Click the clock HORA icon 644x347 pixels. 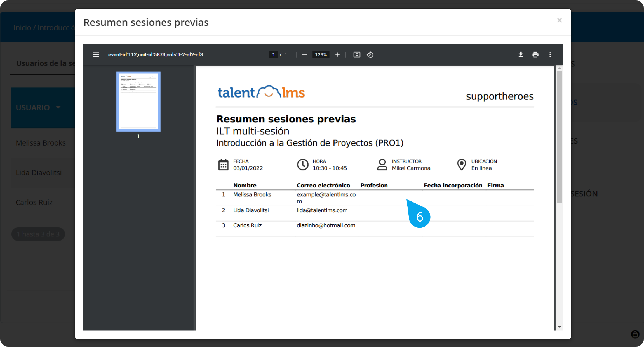tap(303, 165)
